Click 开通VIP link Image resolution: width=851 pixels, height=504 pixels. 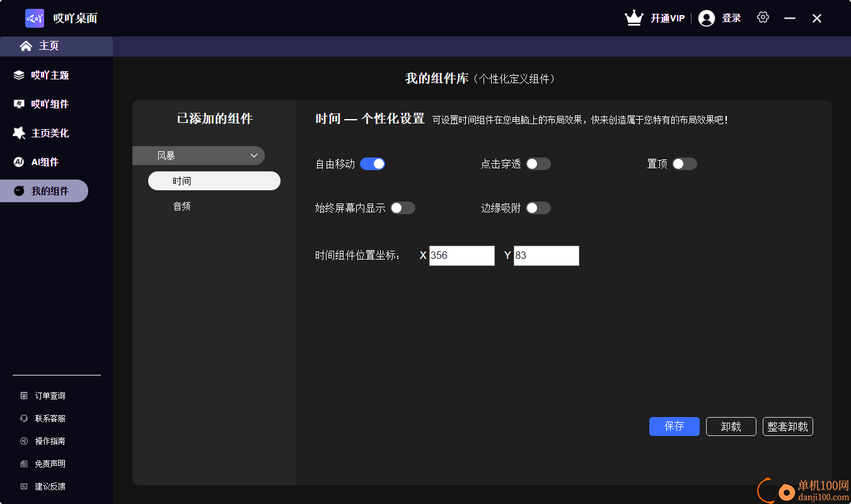668,18
